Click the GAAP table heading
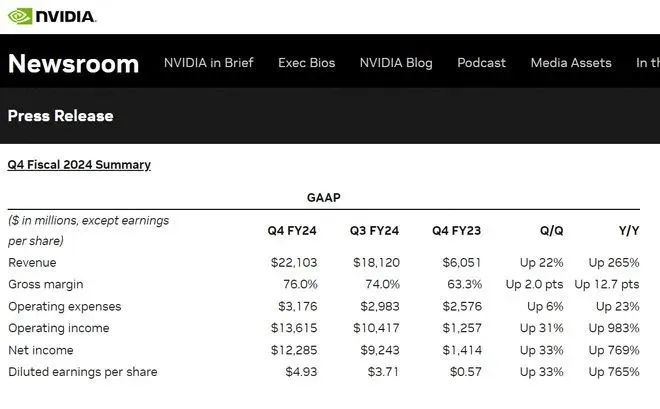Screen dimensions: 660x409 click(324, 198)
